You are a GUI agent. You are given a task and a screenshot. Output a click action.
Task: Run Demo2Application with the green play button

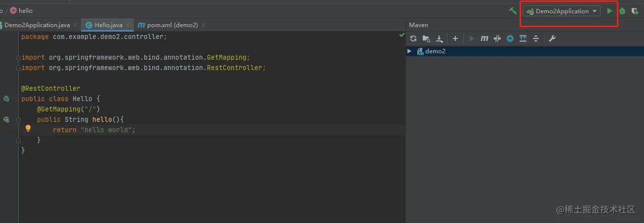pos(610,11)
